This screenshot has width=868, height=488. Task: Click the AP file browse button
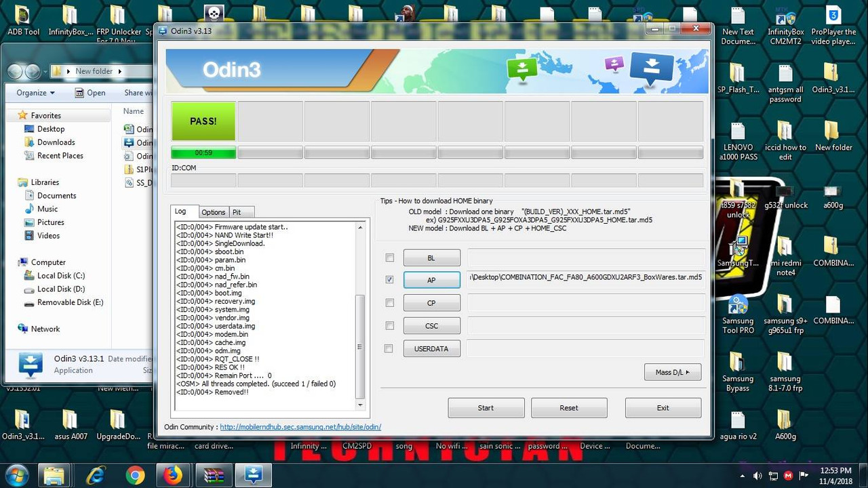[432, 280]
